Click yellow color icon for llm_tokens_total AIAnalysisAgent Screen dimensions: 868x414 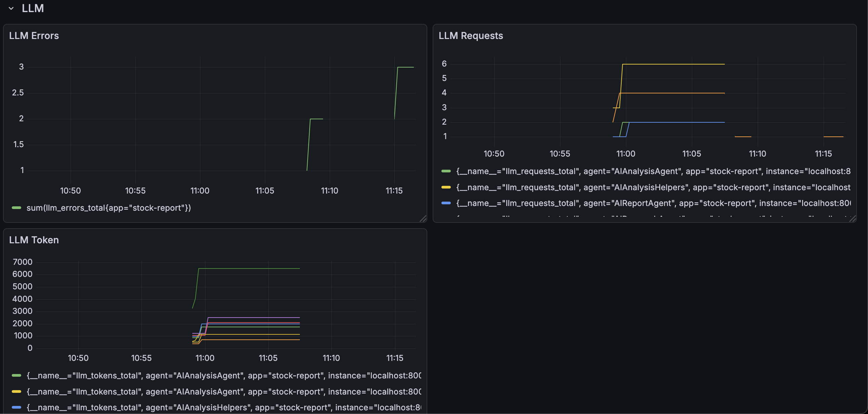tap(16, 391)
